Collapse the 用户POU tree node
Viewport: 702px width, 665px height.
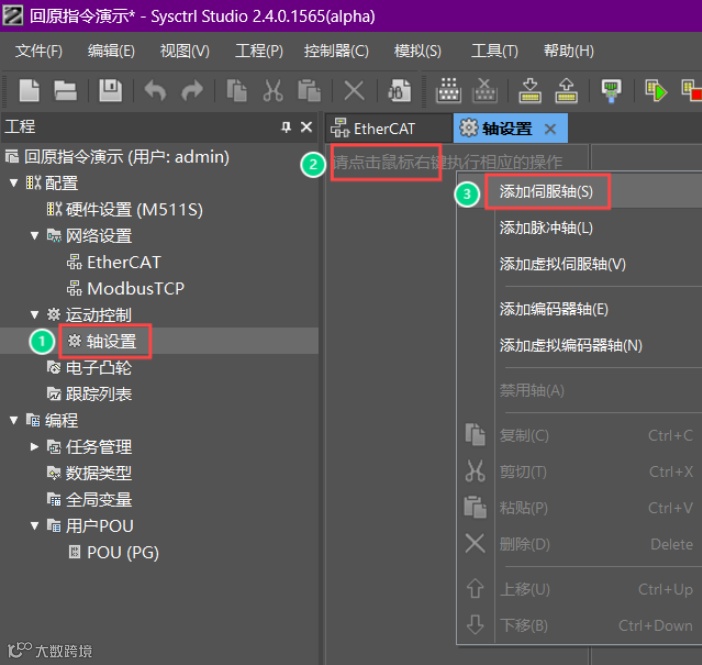(x=34, y=526)
